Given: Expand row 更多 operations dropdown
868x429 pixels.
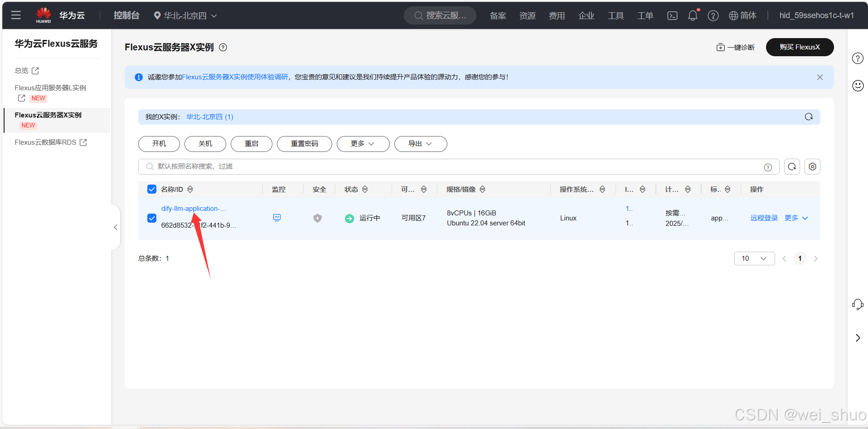Looking at the screenshot, I should coord(796,218).
